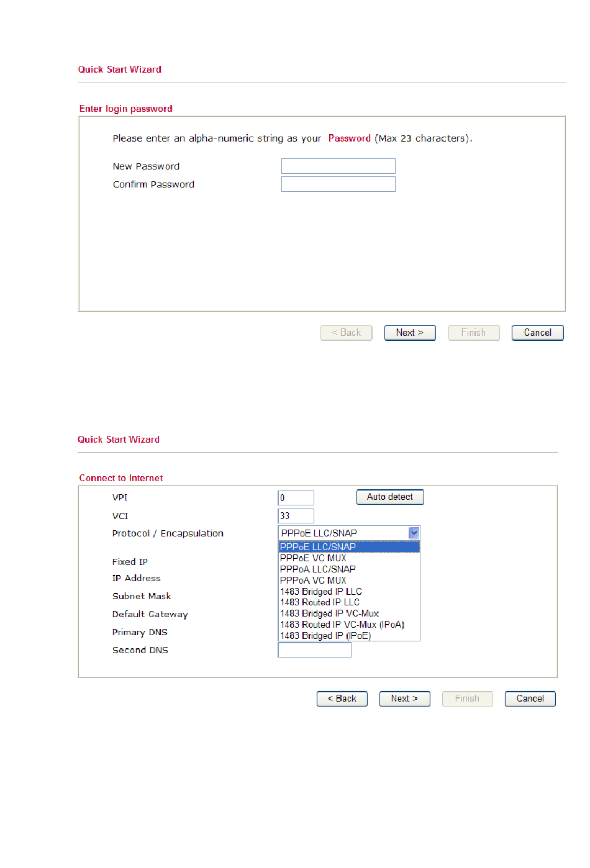Select 1483 Bridged IP VC-Mux option
This screenshot has height=868, width=590.
click(x=349, y=613)
